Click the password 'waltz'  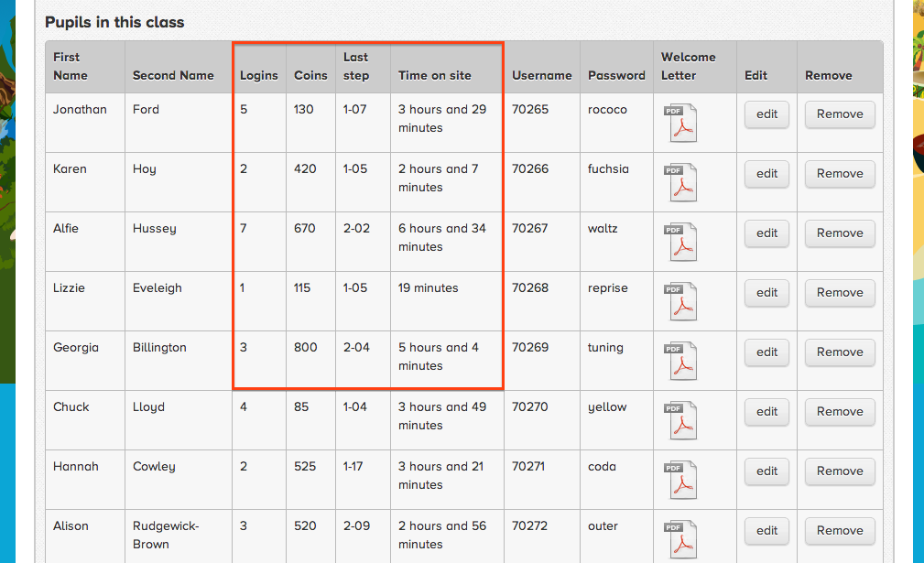point(603,229)
